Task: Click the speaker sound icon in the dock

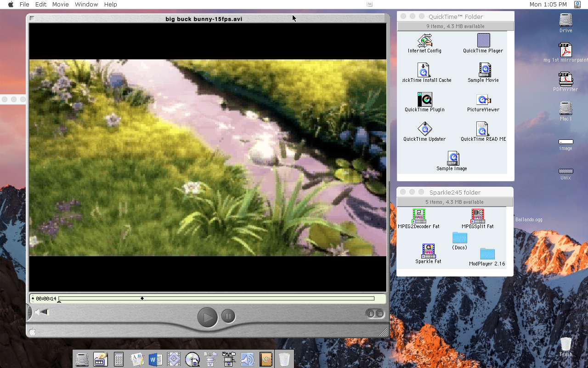Action: (247, 359)
